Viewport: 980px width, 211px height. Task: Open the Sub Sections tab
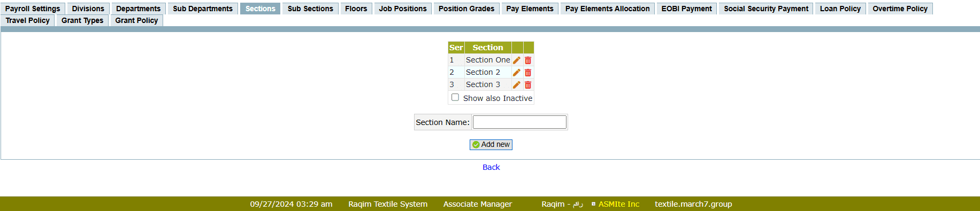310,9
